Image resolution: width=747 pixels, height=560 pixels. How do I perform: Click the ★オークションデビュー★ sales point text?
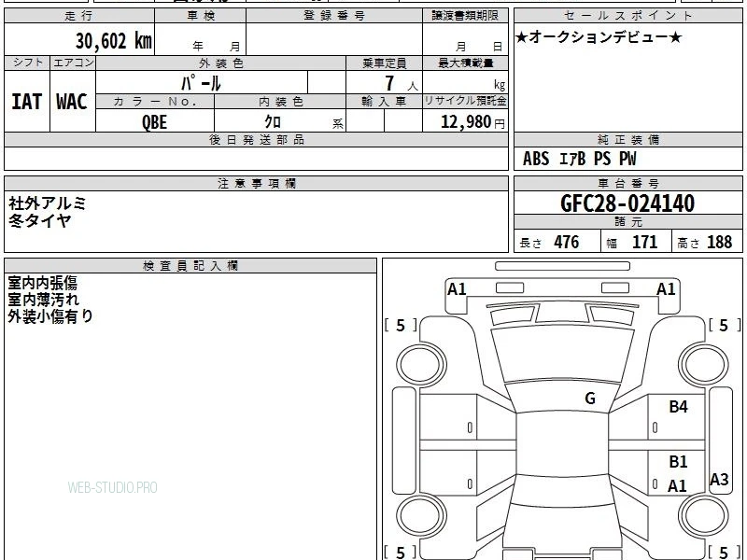[x=599, y=37]
